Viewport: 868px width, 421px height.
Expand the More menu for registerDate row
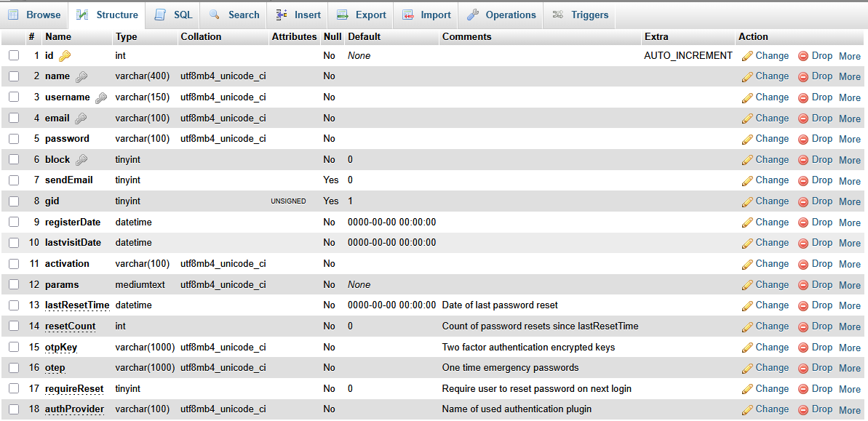point(849,222)
